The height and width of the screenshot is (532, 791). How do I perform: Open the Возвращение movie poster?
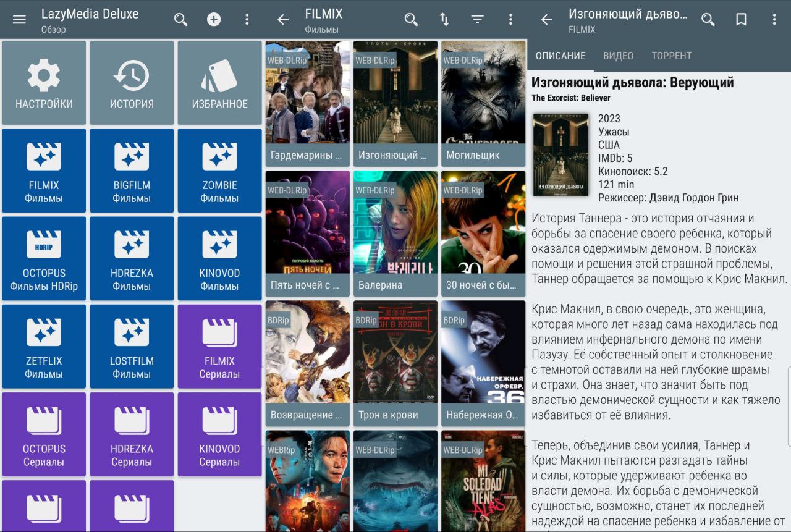click(308, 363)
